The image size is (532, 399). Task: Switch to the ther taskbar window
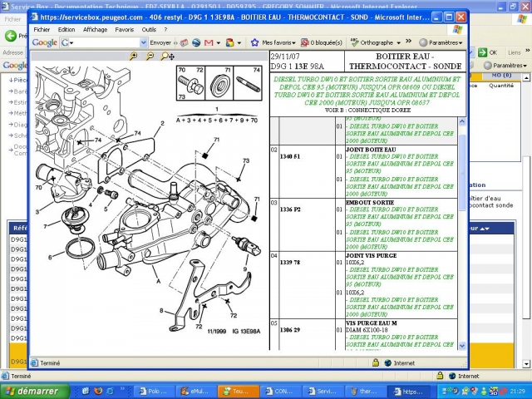click(365, 392)
